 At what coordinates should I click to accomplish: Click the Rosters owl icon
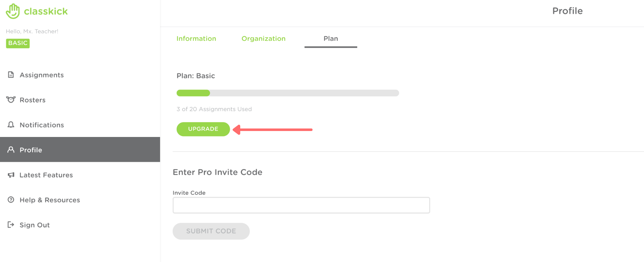pyautogui.click(x=11, y=100)
